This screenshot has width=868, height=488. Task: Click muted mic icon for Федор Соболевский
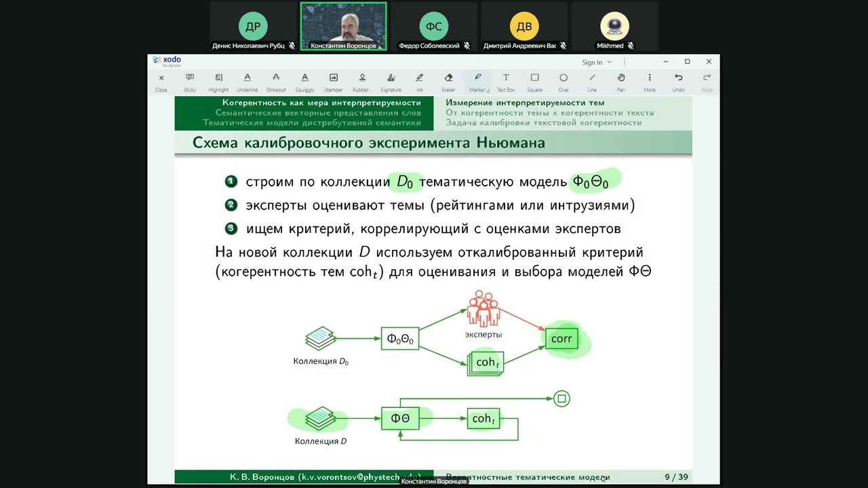(467, 46)
